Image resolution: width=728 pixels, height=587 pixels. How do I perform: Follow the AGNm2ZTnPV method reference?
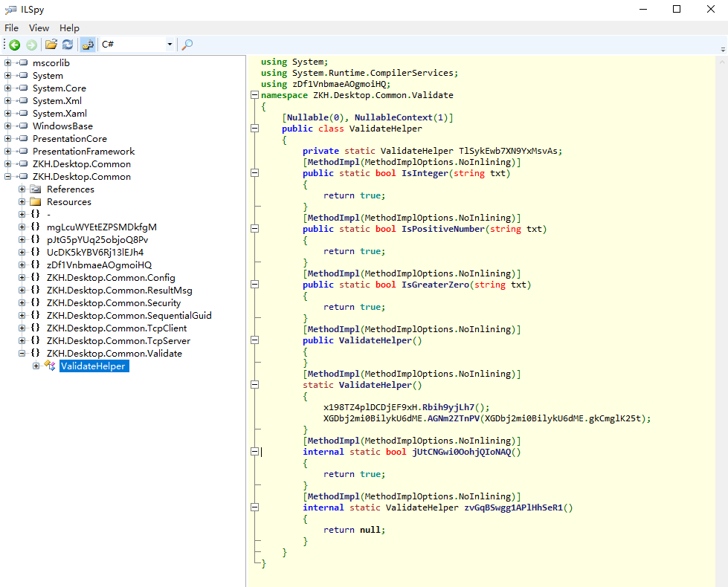(x=454, y=418)
